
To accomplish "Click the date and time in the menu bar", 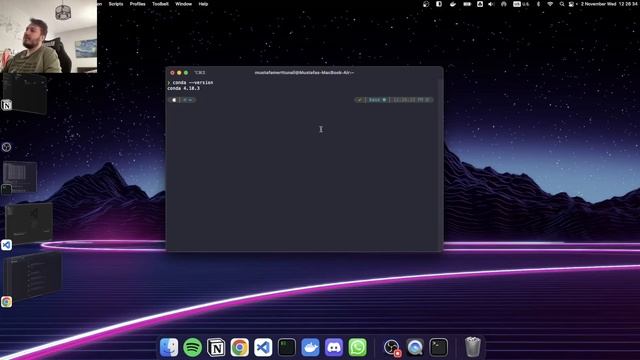I will coord(610,4).
